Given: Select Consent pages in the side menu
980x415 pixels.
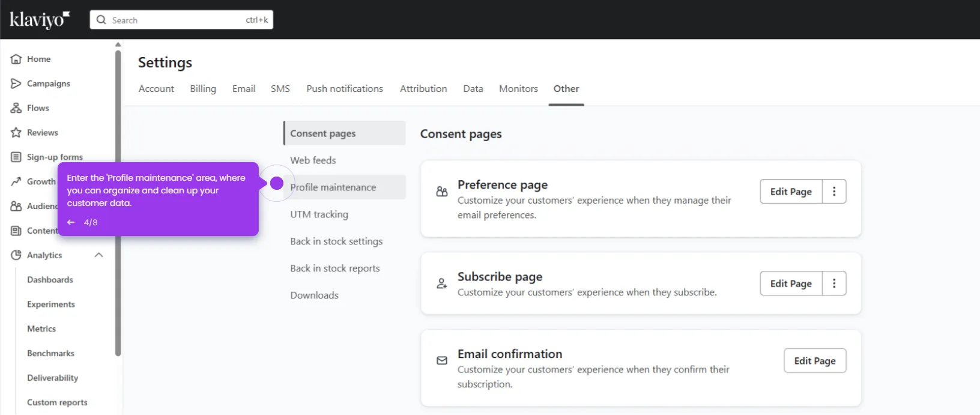Looking at the screenshot, I should (x=345, y=133).
